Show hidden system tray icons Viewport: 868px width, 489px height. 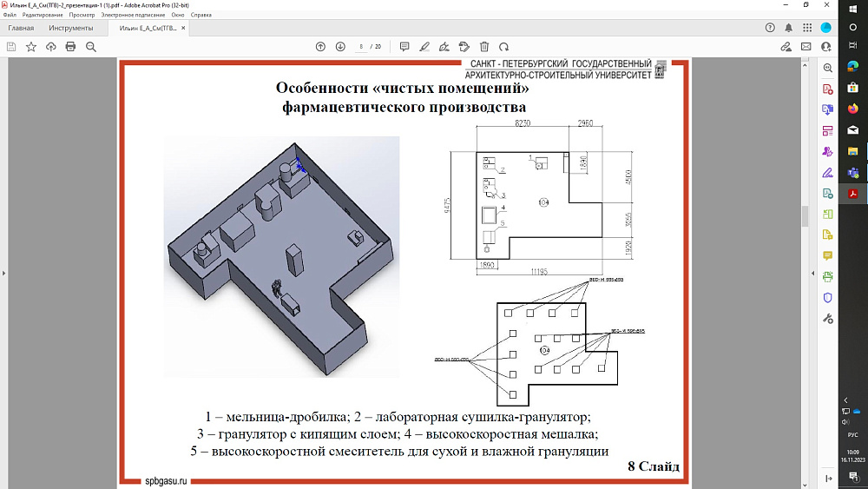[845, 400]
